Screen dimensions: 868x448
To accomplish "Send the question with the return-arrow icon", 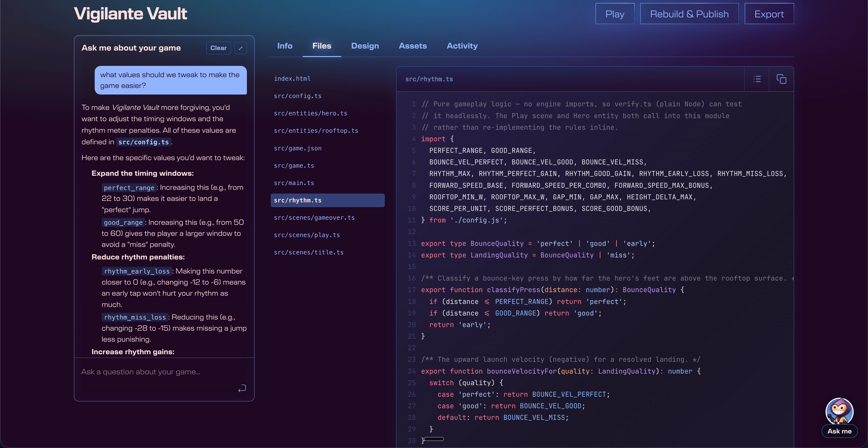I will pos(242,388).
